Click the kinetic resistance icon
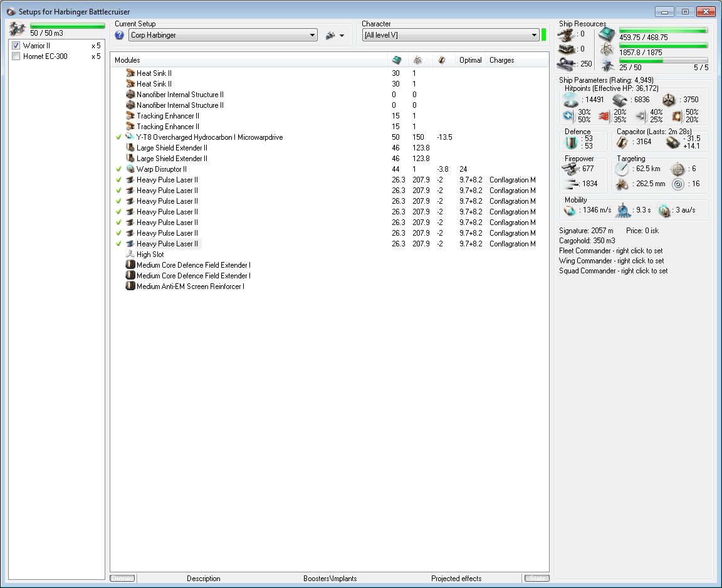This screenshot has height=588, width=722. (x=641, y=116)
